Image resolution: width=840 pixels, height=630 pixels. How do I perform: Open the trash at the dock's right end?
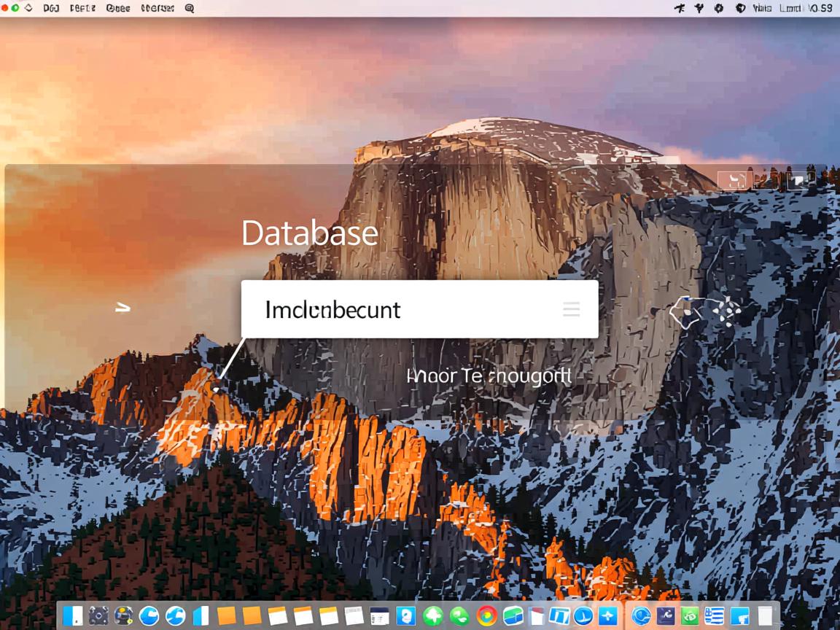tap(765, 616)
